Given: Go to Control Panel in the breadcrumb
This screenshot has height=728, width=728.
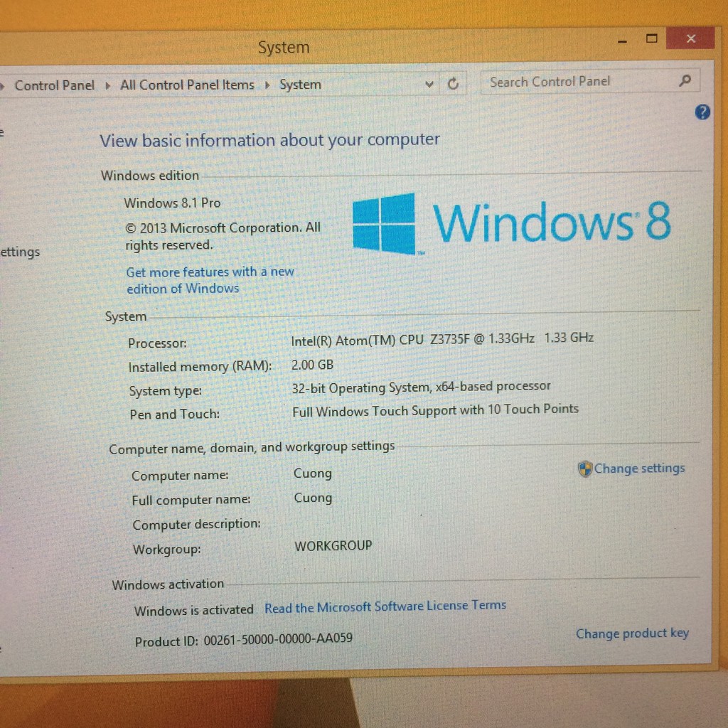Looking at the screenshot, I should [x=55, y=85].
